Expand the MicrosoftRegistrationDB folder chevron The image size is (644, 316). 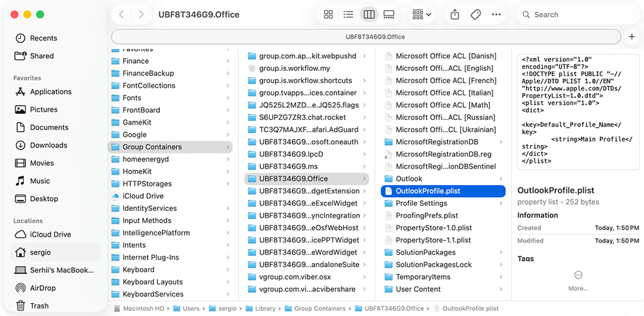pyautogui.click(x=501, y=142)
